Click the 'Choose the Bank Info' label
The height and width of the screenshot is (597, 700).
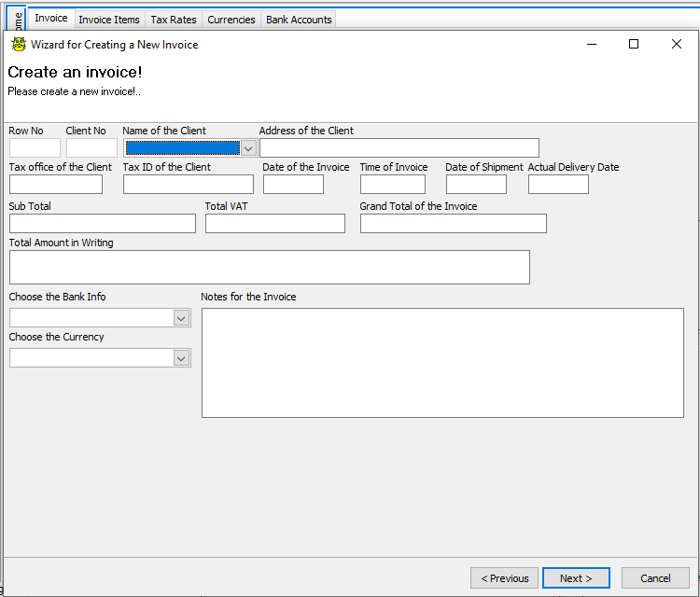click(x=57, y=297)
